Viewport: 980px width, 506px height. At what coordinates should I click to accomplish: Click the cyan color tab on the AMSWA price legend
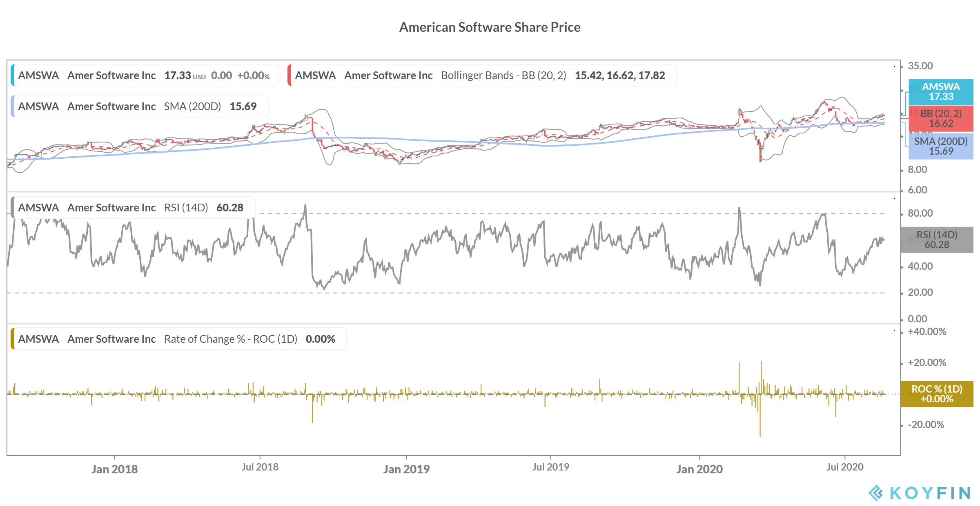point(13,75)
